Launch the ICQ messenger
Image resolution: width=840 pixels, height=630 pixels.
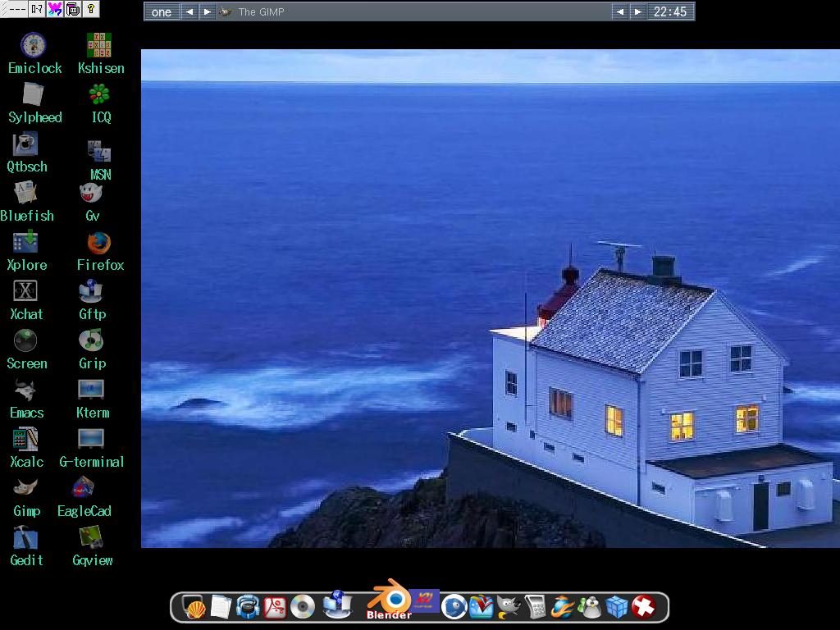pos(98,93)
